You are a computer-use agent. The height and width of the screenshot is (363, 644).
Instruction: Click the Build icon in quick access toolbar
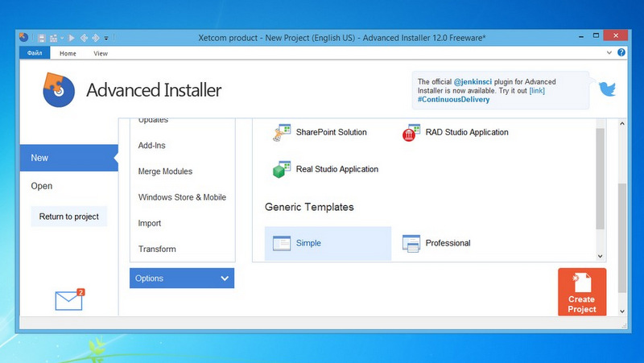[53, 38]
